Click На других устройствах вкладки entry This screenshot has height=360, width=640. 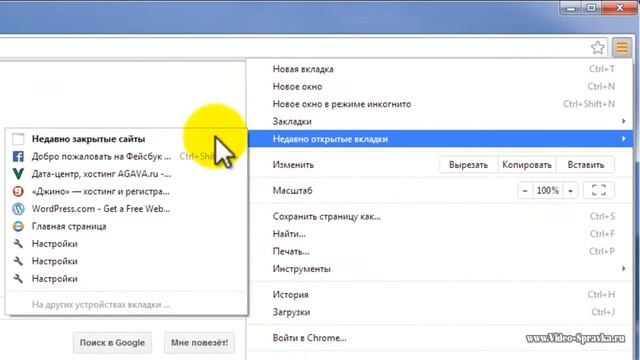pos(127,304)
